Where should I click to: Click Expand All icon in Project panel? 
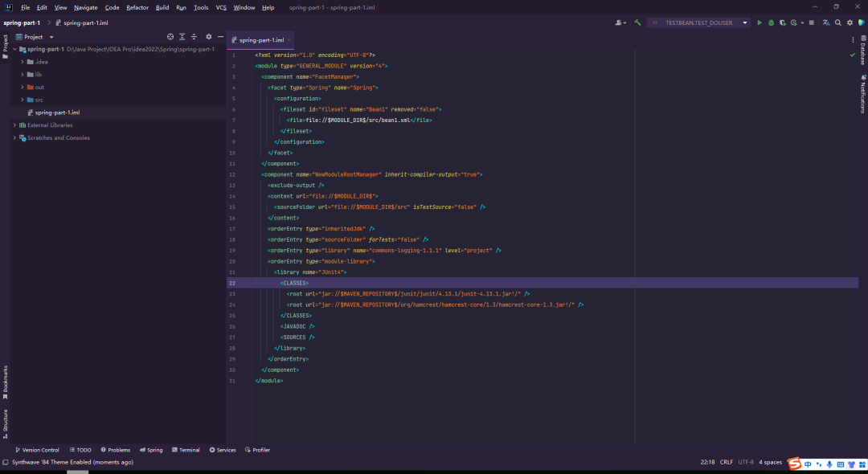point(182,37)
